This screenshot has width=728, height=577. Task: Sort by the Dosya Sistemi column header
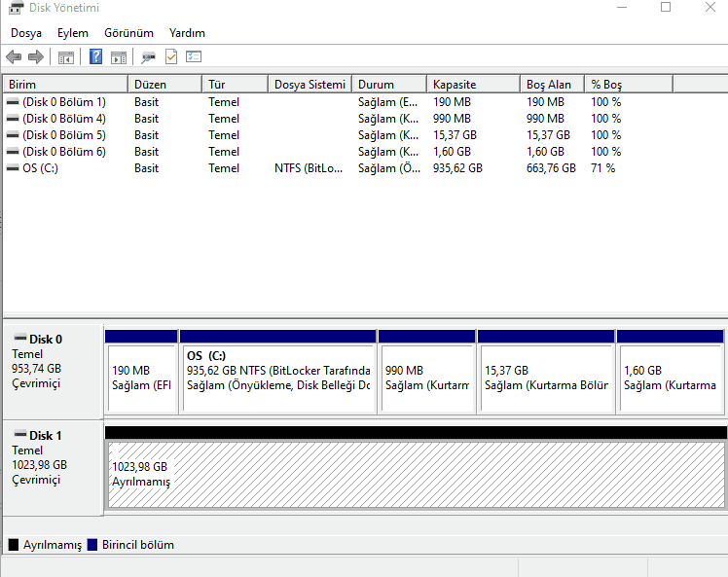[x=310, y=85]
